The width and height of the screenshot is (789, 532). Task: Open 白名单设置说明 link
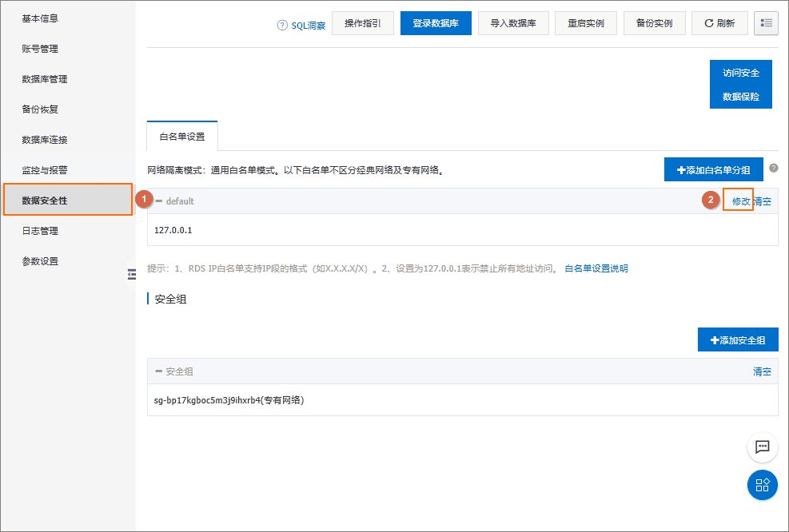pyautogui.click(x=596, y=268)
